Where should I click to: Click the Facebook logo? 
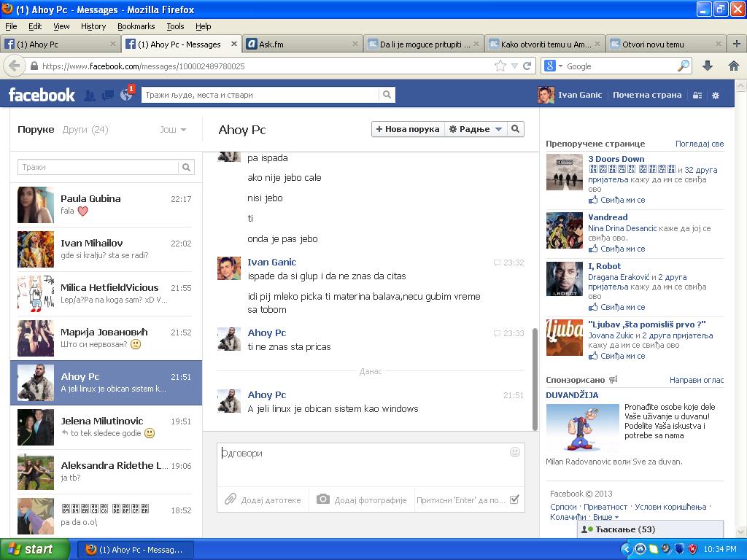pyautogui.click(x=42, y=95)
